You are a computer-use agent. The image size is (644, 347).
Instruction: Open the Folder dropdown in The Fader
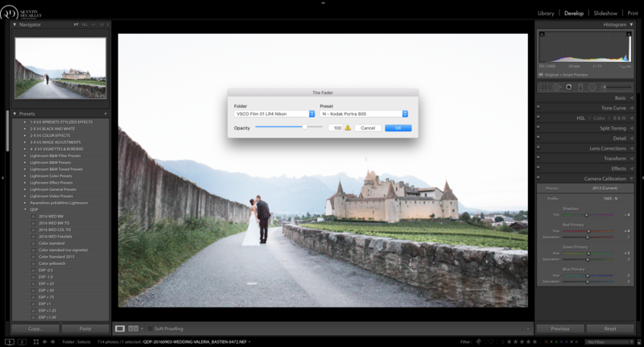point(275,114)
